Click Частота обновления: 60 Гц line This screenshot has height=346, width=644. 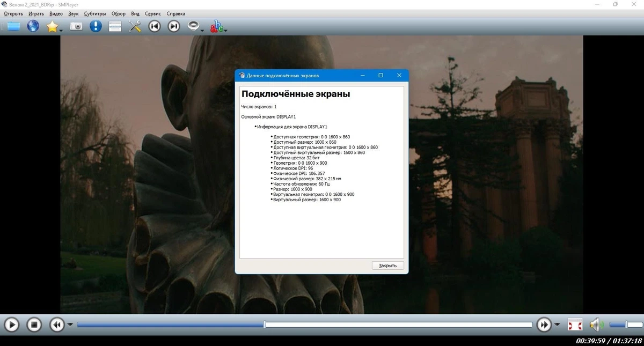point(302,184)
